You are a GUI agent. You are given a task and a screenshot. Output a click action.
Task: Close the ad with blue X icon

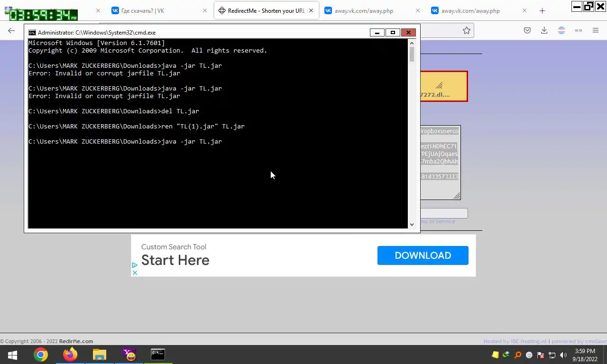[x=135, y=273]
